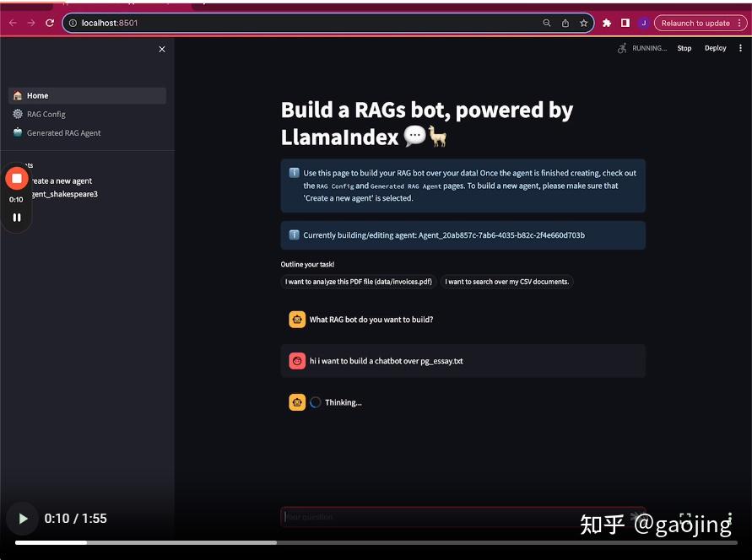The height and width of the screenshot is (560, 752).
Task: Switch to the Home sidebar page
Action: coord(39,95)
